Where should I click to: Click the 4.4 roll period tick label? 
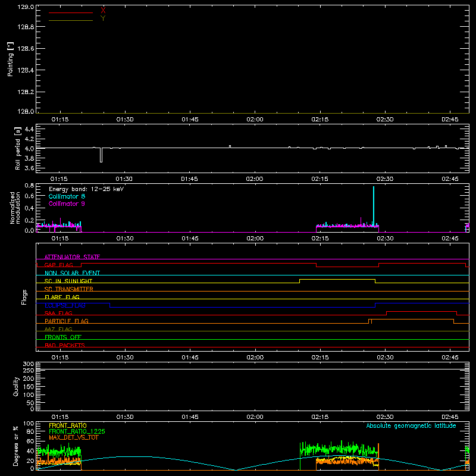pyautogui.click(x=29, y=129)
